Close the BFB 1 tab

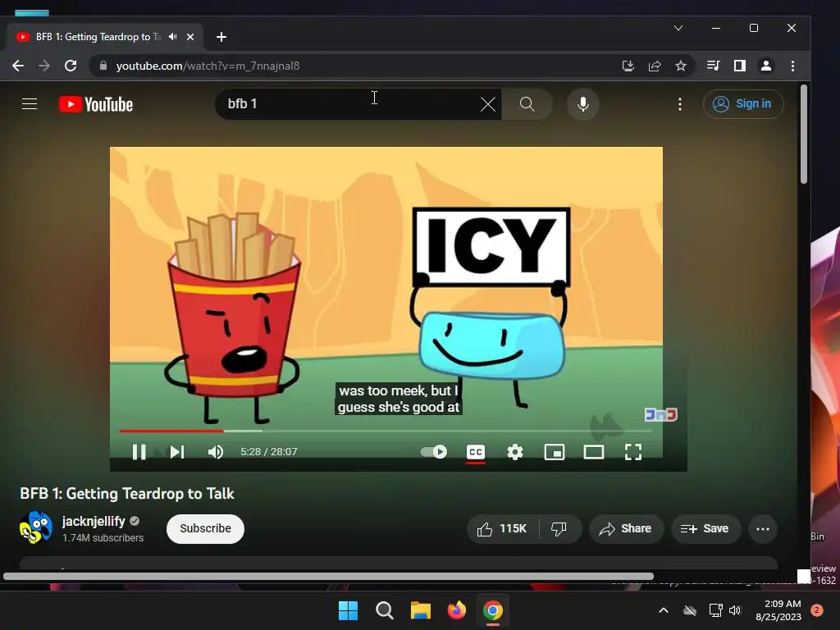tap(190, 36)
